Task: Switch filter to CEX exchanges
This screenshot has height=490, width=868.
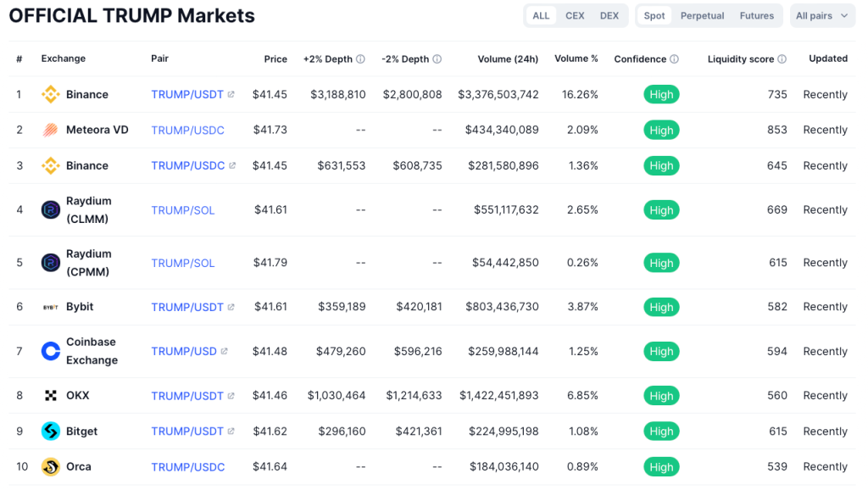Action: pyautogui.click(x=575, y=16)
